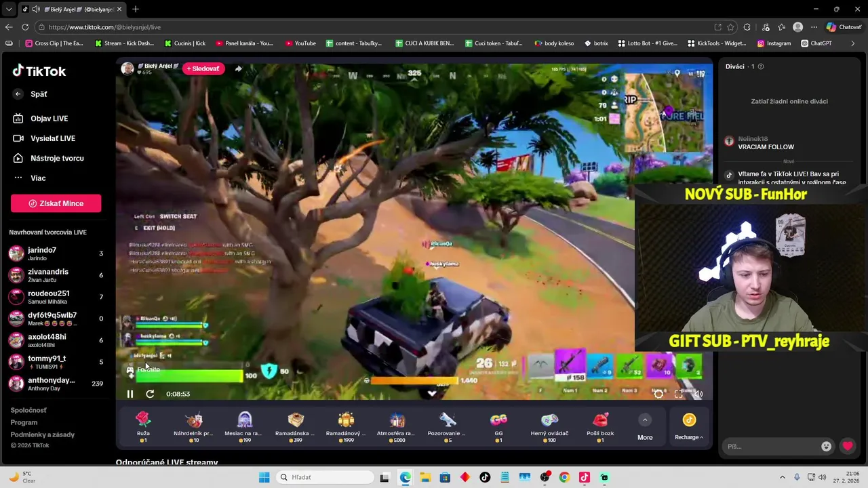Pause the live stream playback
The image size is (868, 488).
tap(130, 394)
